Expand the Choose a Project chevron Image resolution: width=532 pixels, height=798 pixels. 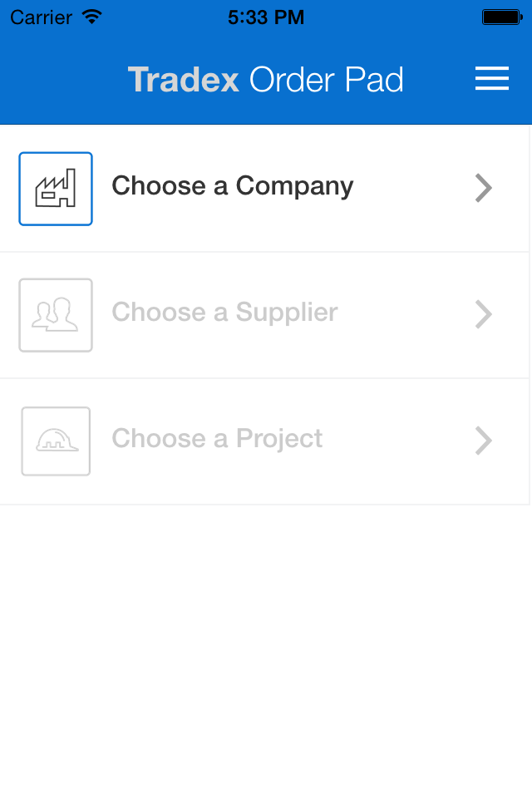coord(484,441)
